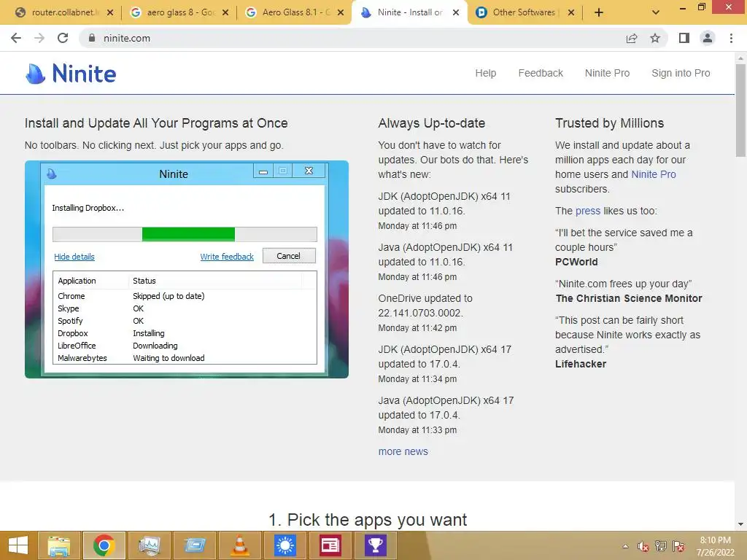The image size is (747, 560).
Task: Open a new tab with the plus button
Action: click(599, 12)
